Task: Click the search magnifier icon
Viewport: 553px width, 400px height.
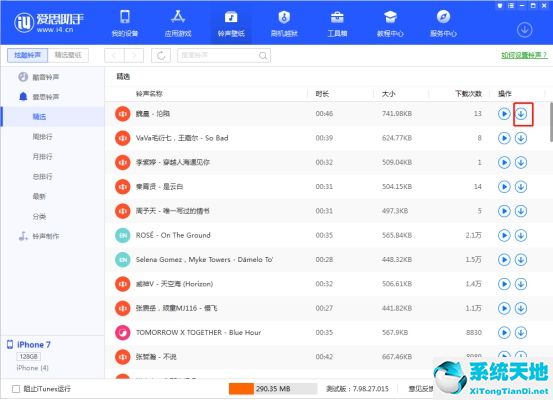Action: [263, 56]
